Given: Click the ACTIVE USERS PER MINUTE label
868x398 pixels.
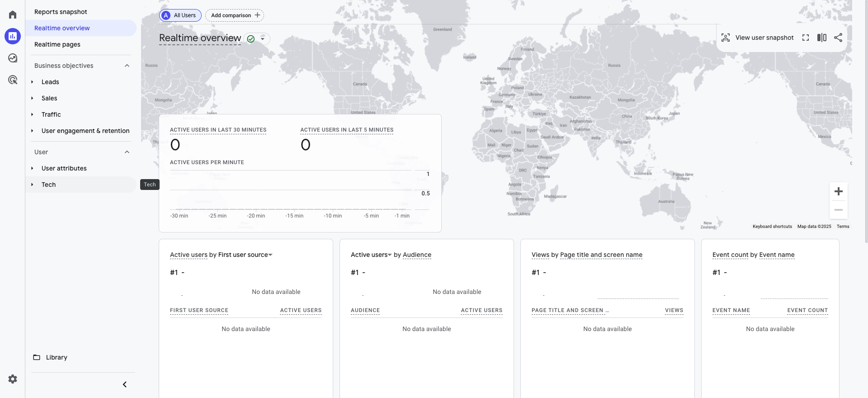Looking at the screenshot, I should 207,162.
